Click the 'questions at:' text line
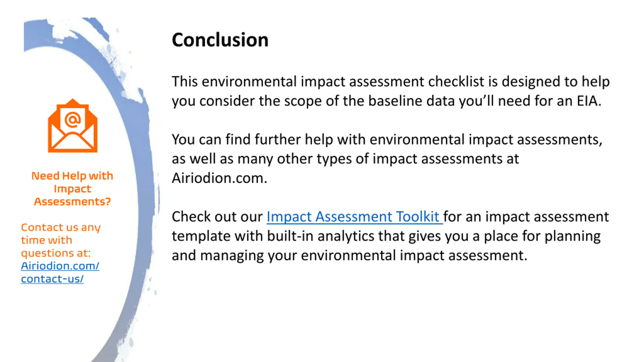 coord(56,253)
